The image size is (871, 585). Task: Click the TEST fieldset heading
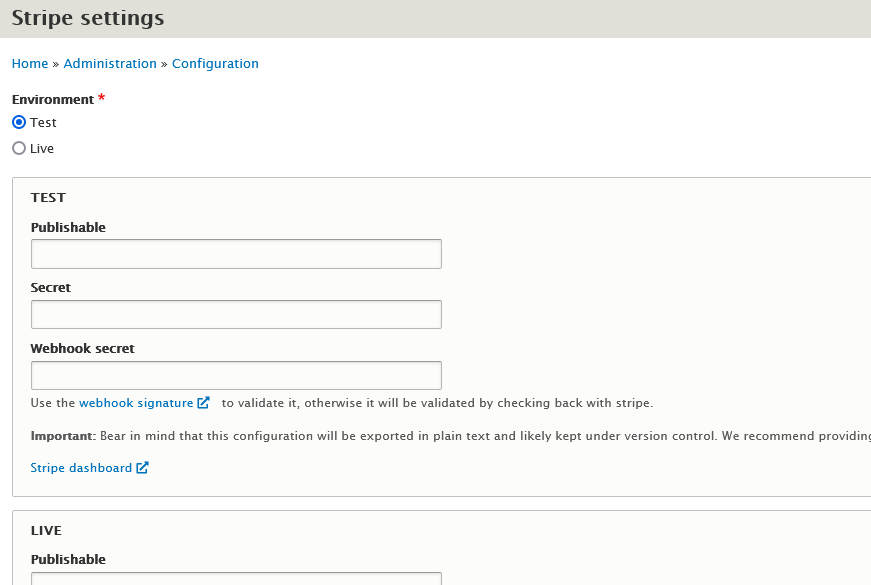(48, 198)
